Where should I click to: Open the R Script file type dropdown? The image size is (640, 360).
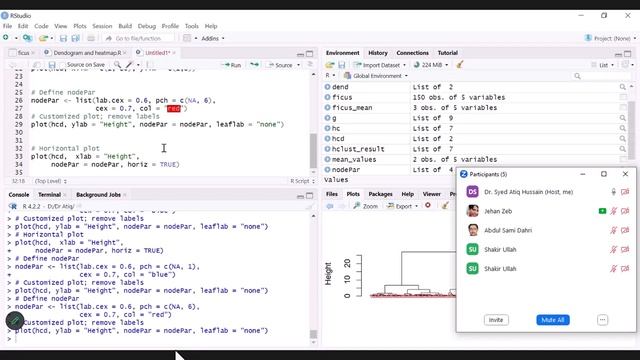click(302, 181)
